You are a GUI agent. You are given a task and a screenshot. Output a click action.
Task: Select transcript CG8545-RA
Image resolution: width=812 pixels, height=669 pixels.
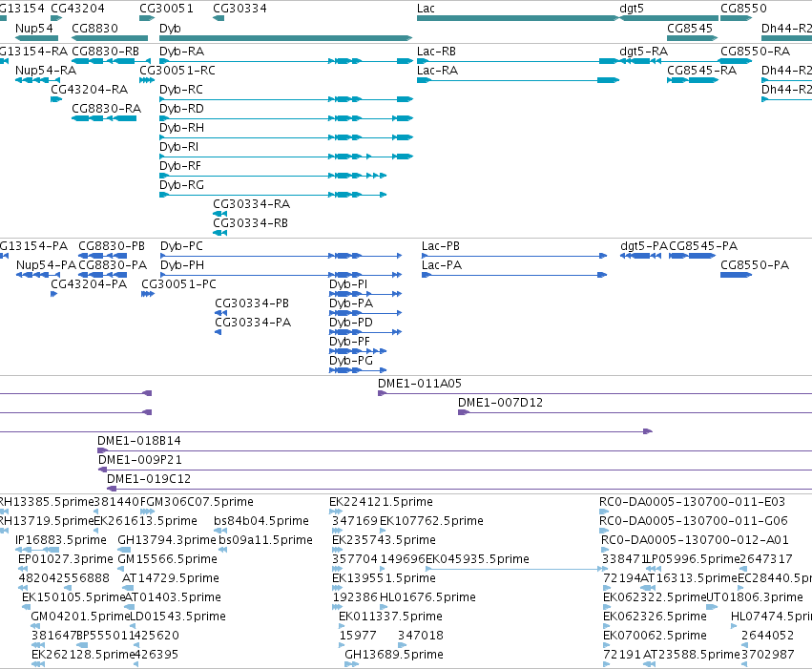(x=701, y=71)
